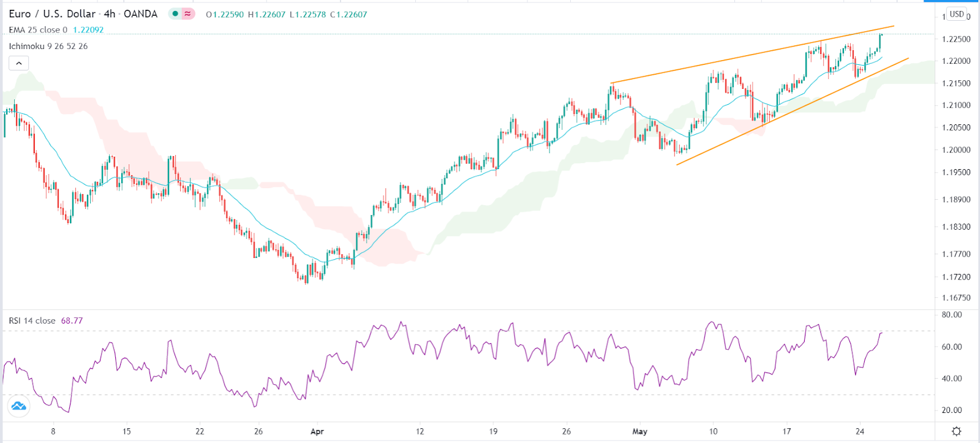Click the 1.22000 price axis label
This screenshot has width=980, height=443.
point(956,61)
